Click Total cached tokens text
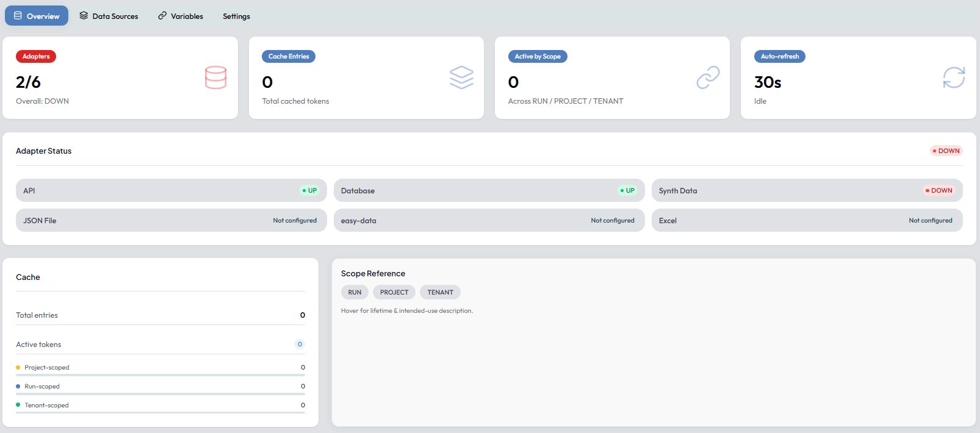This screenshot has height=433, width=980. click(x=295, y=101)
